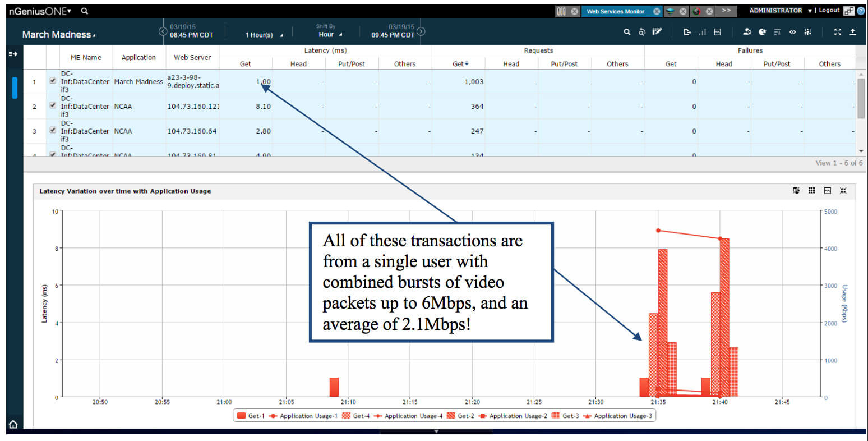868x441 pixels.
Task: Open the tab with the layers icon
Action: (x=670, y=11)
